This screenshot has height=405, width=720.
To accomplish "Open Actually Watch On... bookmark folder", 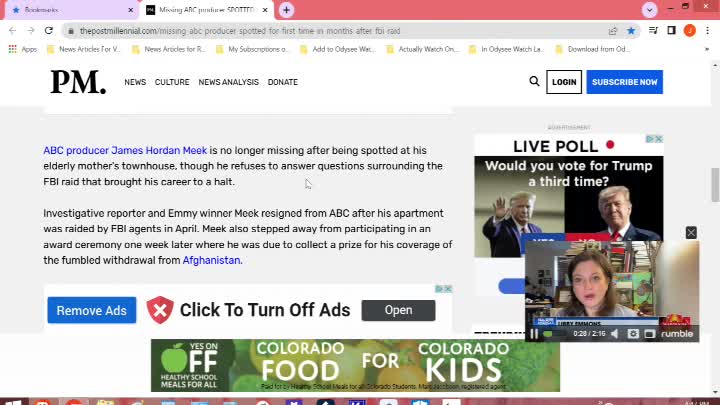I will pyautogui.click(x=422, y=49).
